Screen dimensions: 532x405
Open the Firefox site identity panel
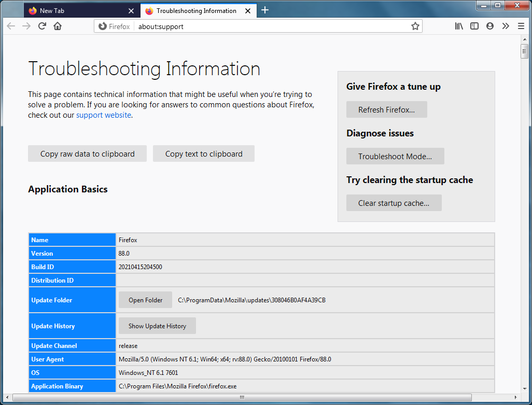[x=114, y=26]
